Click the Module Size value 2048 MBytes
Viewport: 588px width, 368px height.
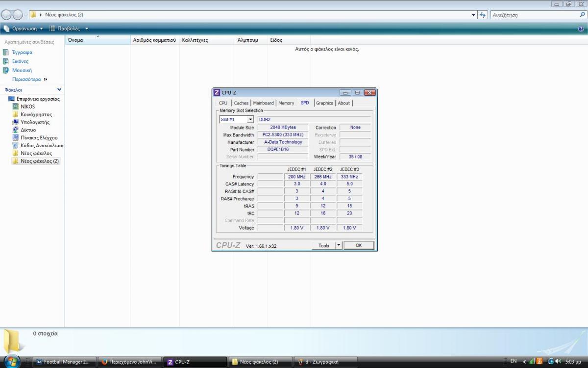(x=283, y=127)
